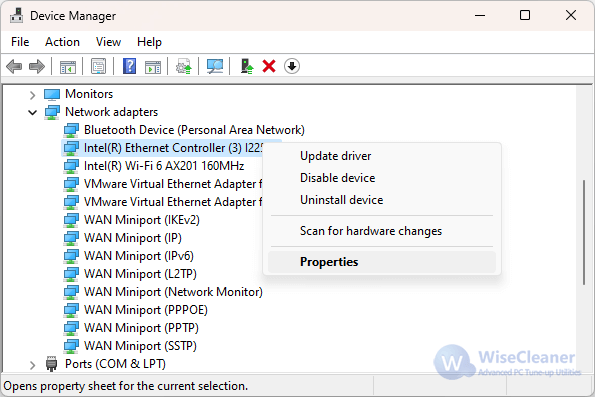Open the File menu
The height and width of the screenshot is (397, 595).
[x=20, y=42]
